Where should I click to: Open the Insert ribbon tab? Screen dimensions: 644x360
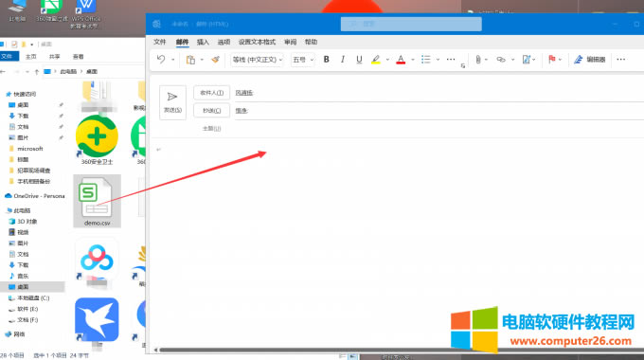[203, 42]
